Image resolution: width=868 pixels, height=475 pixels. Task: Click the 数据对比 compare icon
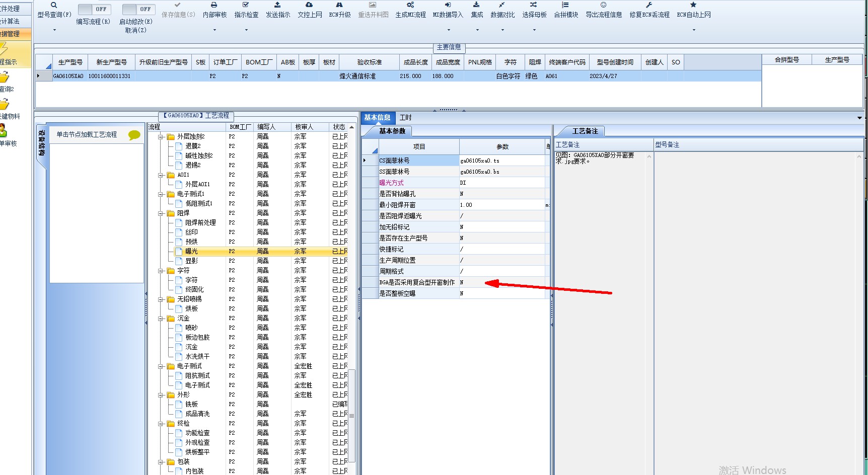click(502, 5)
